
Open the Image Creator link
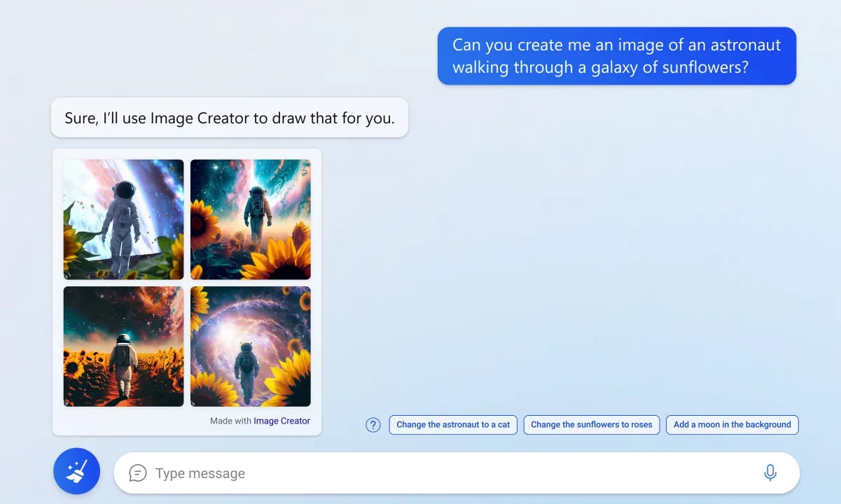point(282,421)
